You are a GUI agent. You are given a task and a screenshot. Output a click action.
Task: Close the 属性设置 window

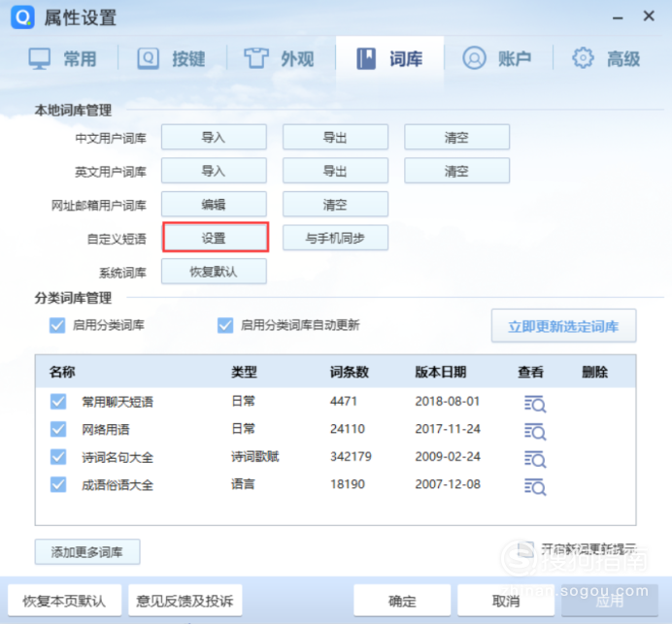pos(649,16)
